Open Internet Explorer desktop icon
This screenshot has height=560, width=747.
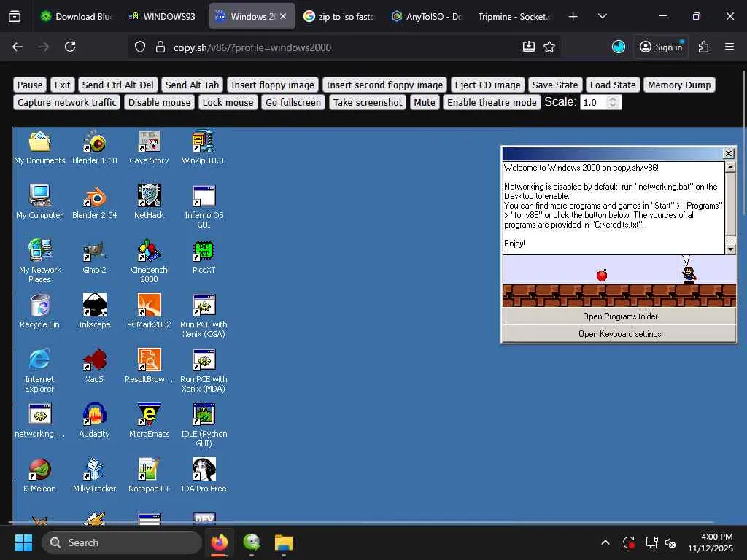(x=39, y=371)
